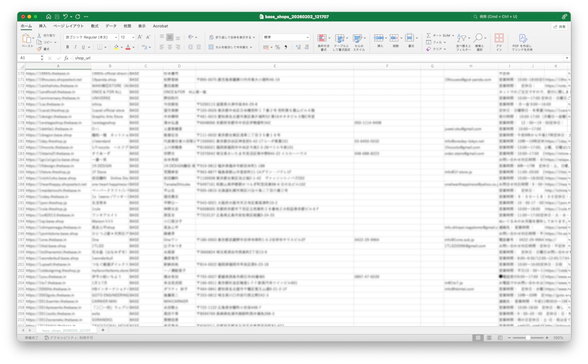
Task: Redo the last action
Action: pyautogui.click(x=78, y=16)
